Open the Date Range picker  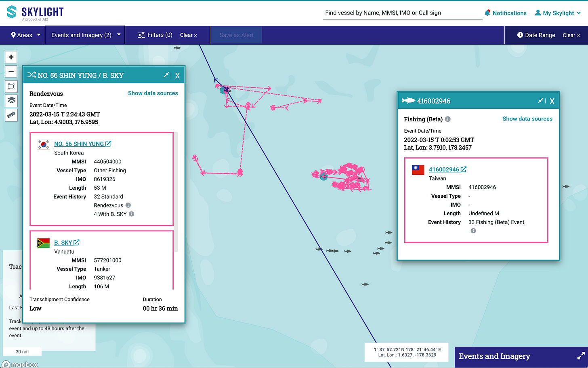click(536, 35)
